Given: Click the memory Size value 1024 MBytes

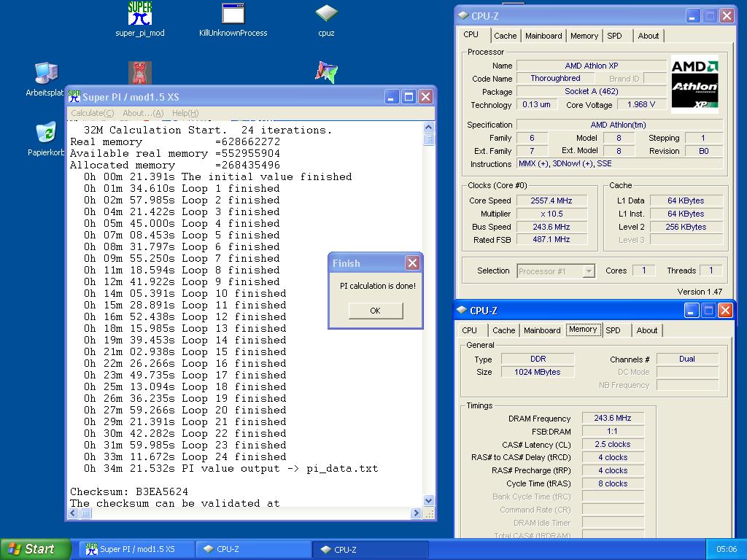Looking at the screenshot, I should (x=538, y=372).
